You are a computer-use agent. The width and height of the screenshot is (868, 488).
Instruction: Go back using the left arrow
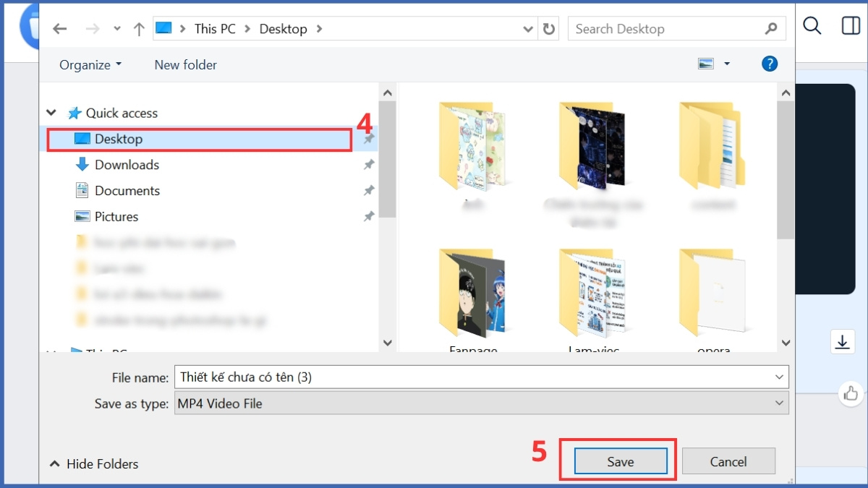(x=60, y=29)
